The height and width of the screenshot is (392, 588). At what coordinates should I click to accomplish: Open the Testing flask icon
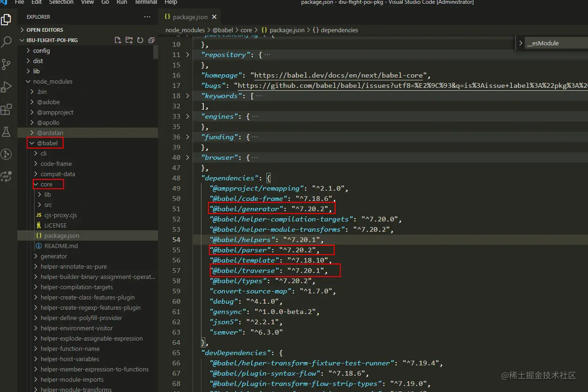[6, 132]
